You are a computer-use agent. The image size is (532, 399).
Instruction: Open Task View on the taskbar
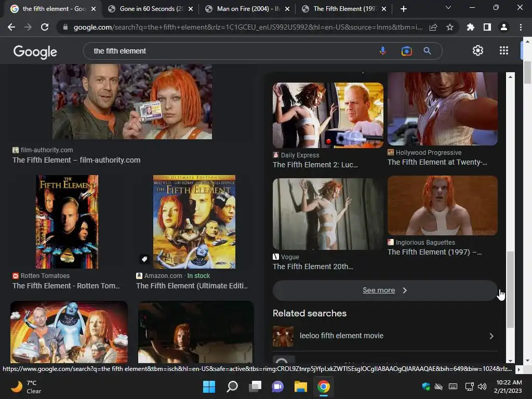point(255,387)
